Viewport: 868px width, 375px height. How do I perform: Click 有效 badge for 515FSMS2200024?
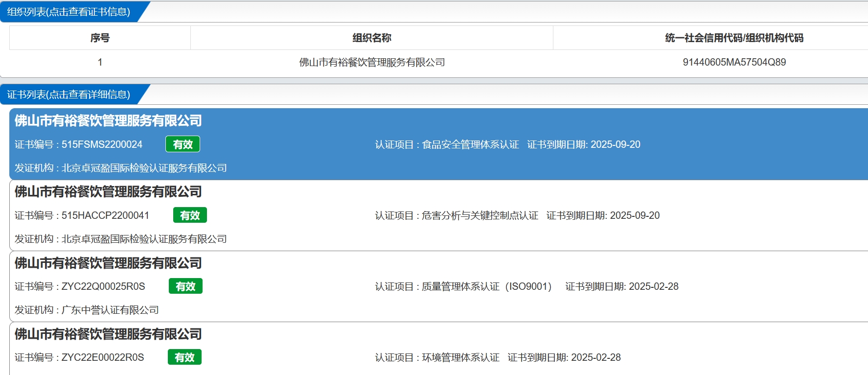pos(183,144)
